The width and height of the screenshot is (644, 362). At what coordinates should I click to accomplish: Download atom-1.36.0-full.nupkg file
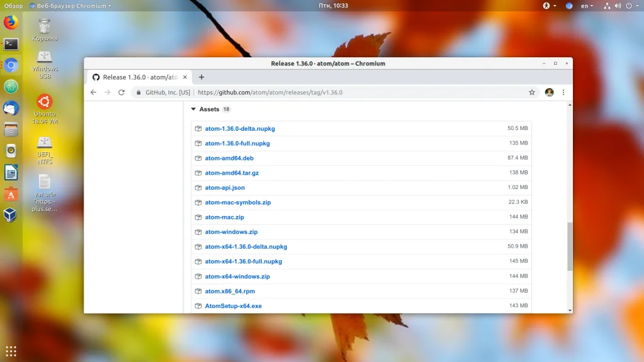(x=237, y=143)
